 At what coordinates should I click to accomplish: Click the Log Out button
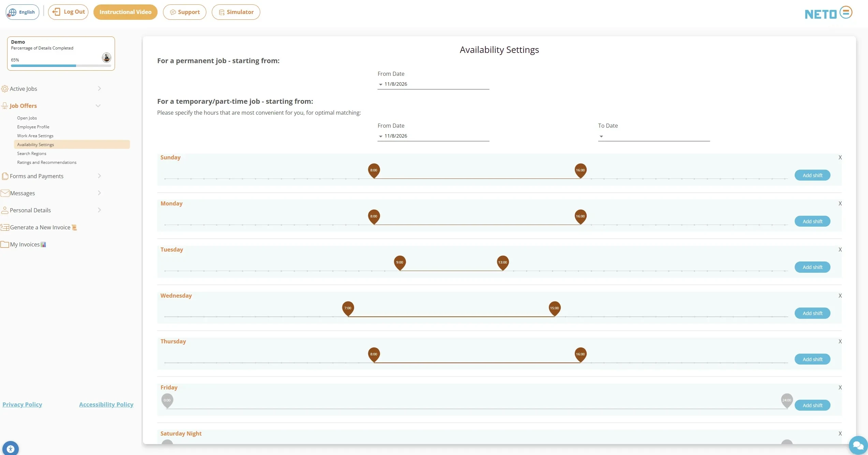pyautogui.click(x=68, y=12)
